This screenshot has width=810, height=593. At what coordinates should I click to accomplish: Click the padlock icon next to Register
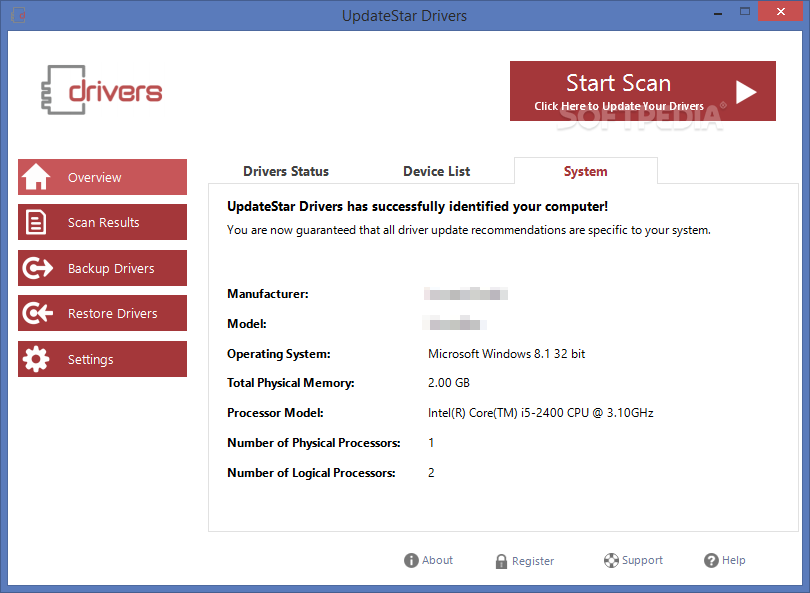pyautogui.click(x=501, y=561)
